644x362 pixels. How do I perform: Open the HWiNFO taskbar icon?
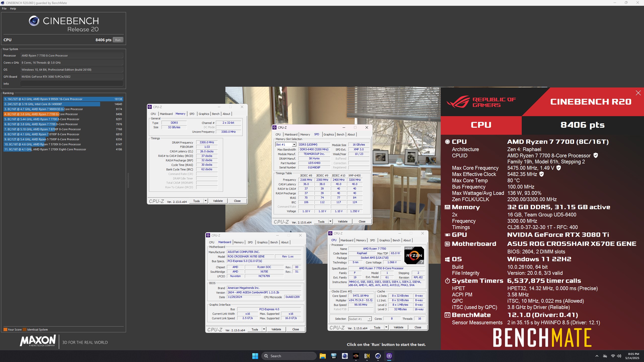pyautogui.click(x=334, y=356)
